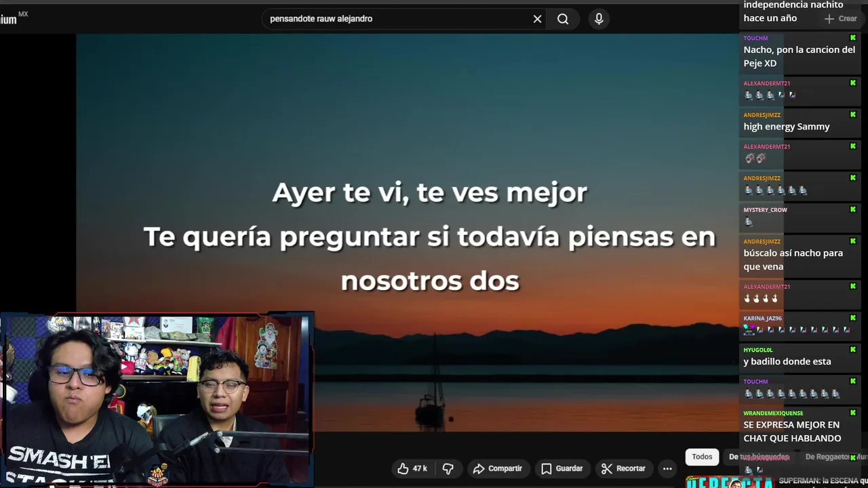Select the Todos filter chip

(x=702, y=457)
